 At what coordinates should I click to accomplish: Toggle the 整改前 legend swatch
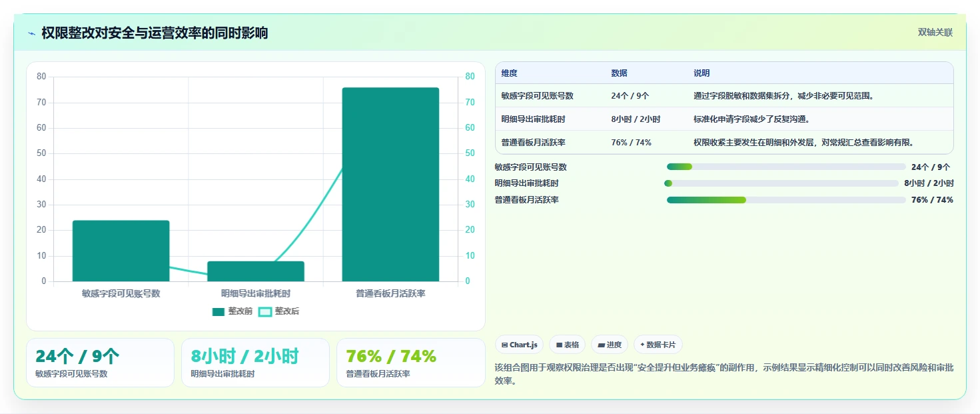point(219,311)
